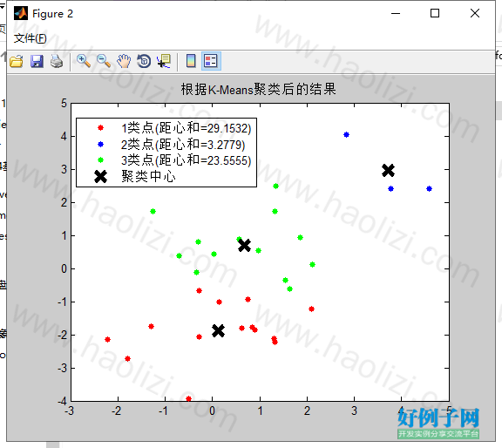Toggle the Insert Legend toolbar button
502x448 pixels.
click(211, 61)
